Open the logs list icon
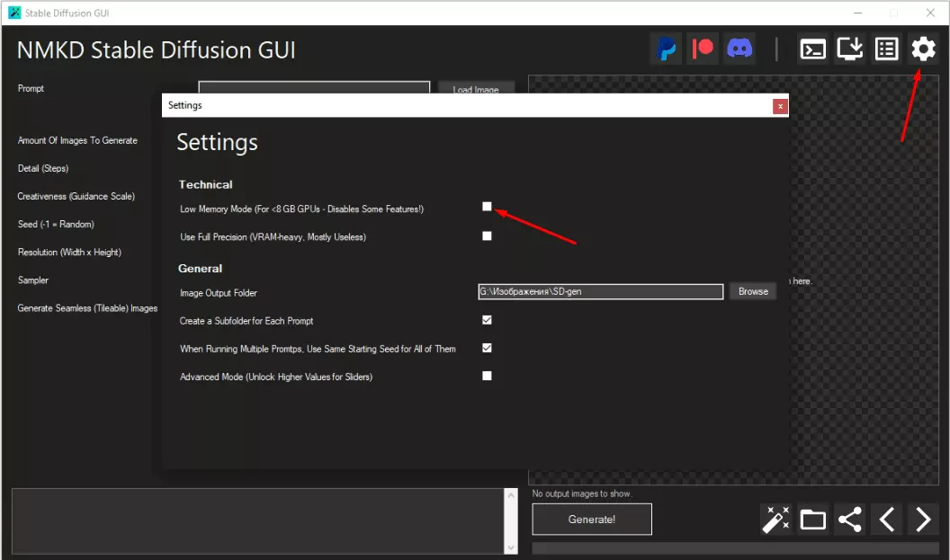The width and height of the screenshot is (950, 560). 886,49
